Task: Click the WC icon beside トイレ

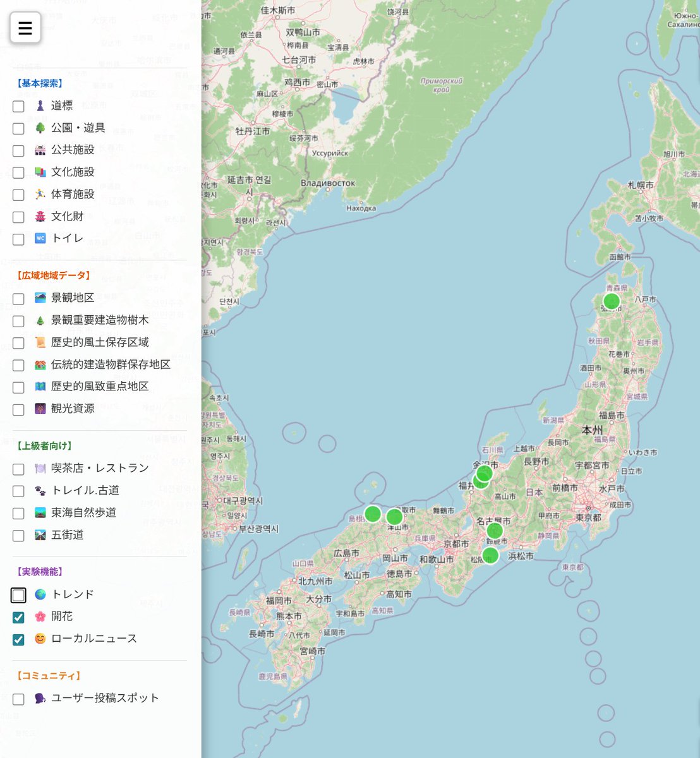Action: coord(40,238)
